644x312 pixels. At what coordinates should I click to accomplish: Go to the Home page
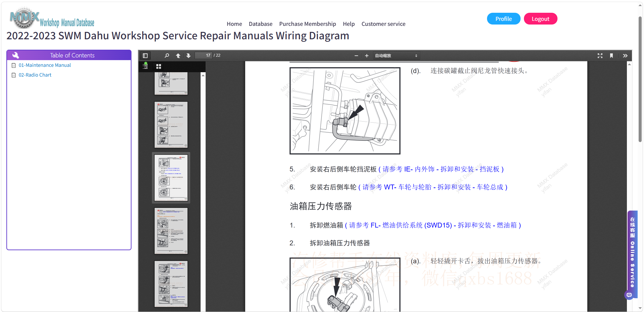click(x=234, y=24)
